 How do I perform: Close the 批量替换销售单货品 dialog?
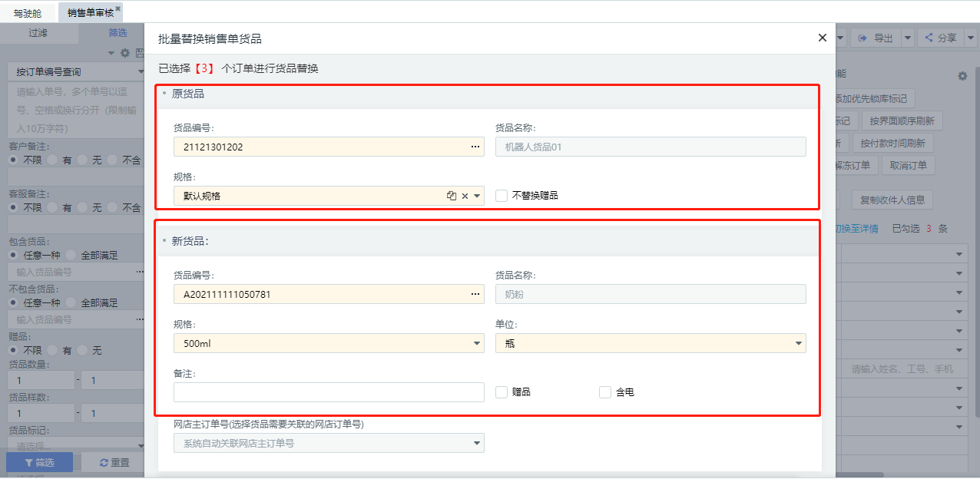[822, 38]
